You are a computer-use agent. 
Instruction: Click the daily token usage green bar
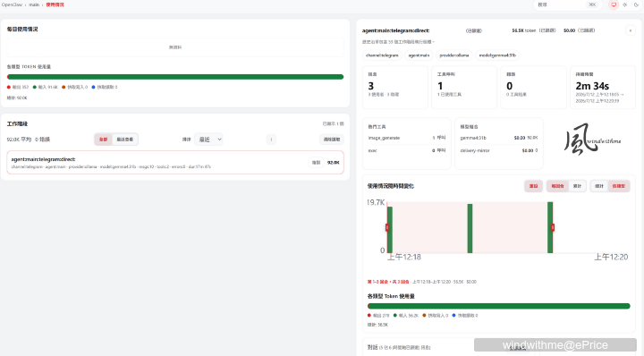click(175, 77)
